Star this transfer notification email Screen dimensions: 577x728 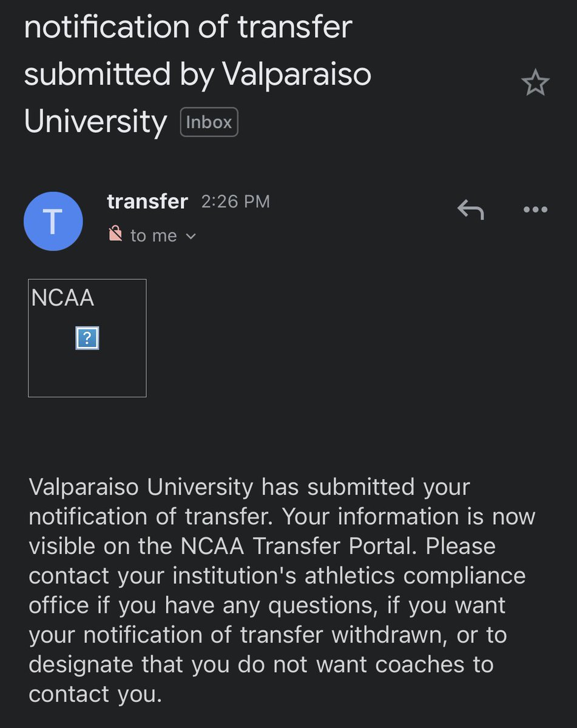click(x=535, y=83)
